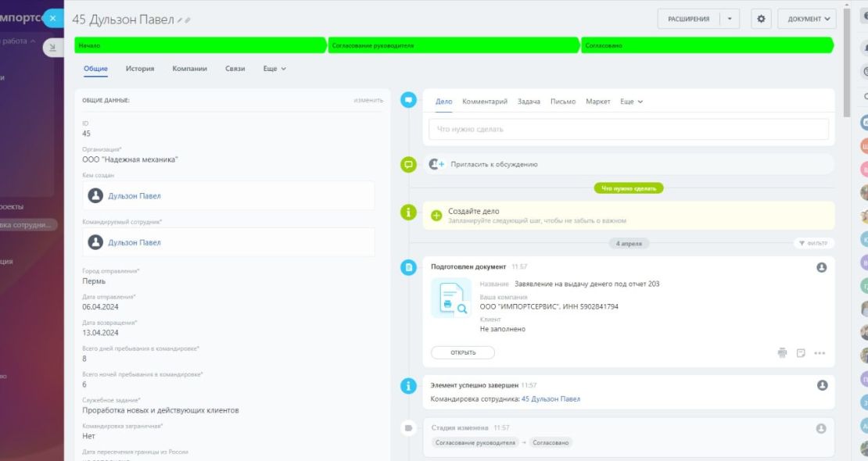Click user avatar on Стадия изменена card
868x461 pixels.
[821, 428]
